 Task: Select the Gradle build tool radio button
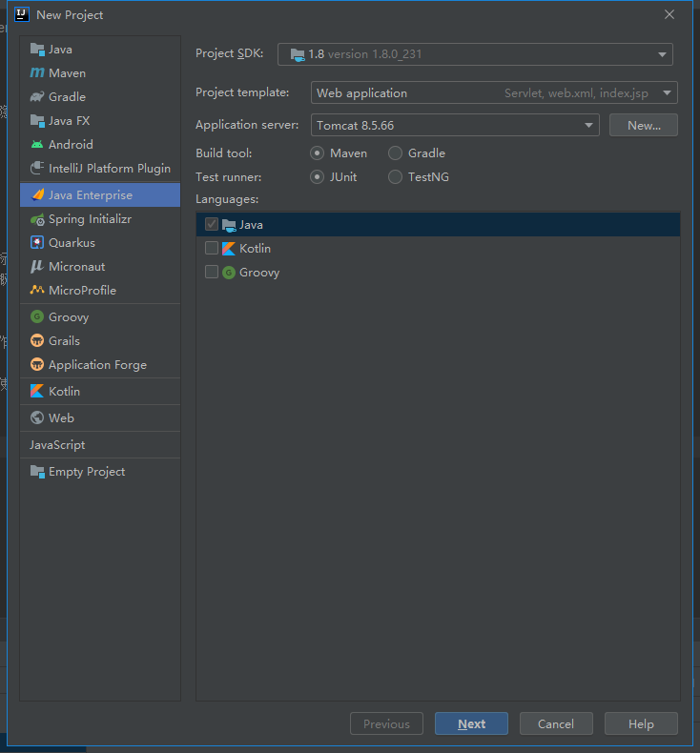pos(395,153)
